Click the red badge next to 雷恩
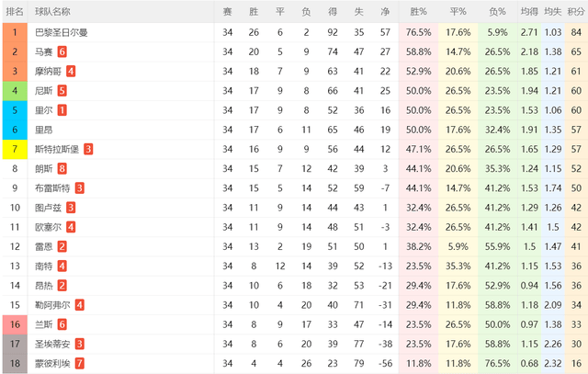The height and width of the screenshot is (374, 588). coord(62,246)
